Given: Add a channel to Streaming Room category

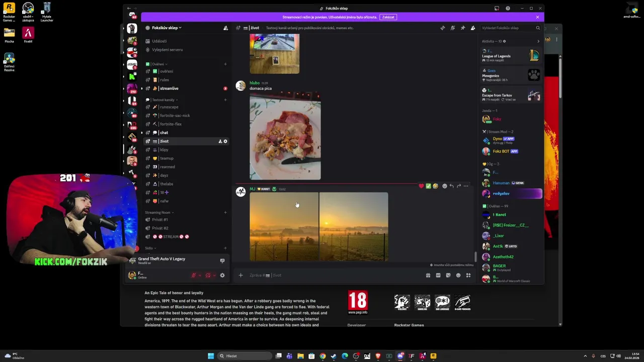Looking at the screenshot, I should pos(225,213).
